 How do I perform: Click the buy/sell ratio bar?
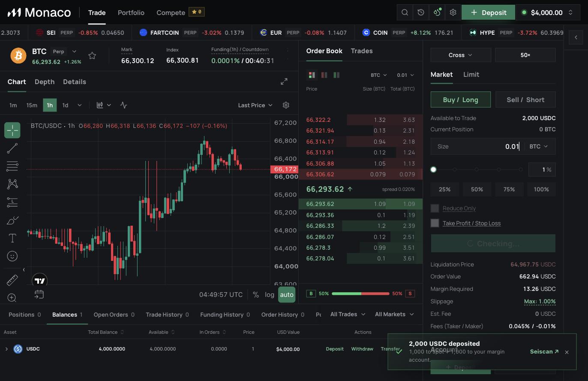pyautogui.click(x=360, y=293)
